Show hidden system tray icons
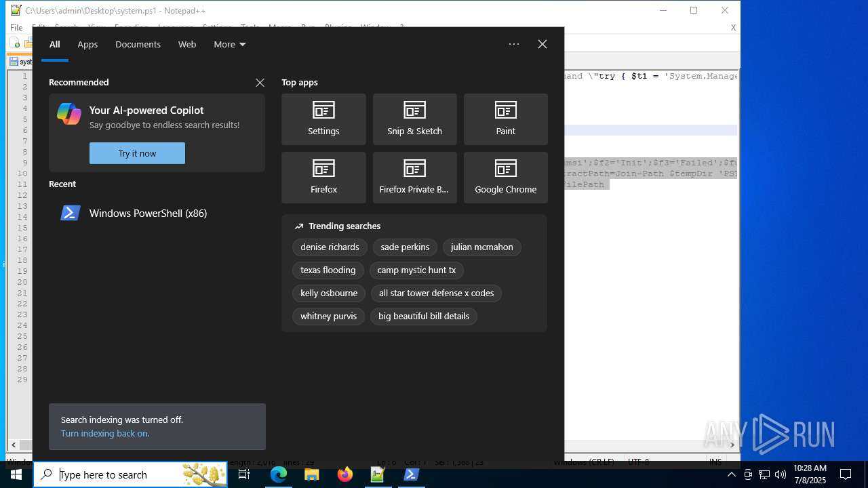The width and height of the screenshot is (868, 488). tap(731, 474)
